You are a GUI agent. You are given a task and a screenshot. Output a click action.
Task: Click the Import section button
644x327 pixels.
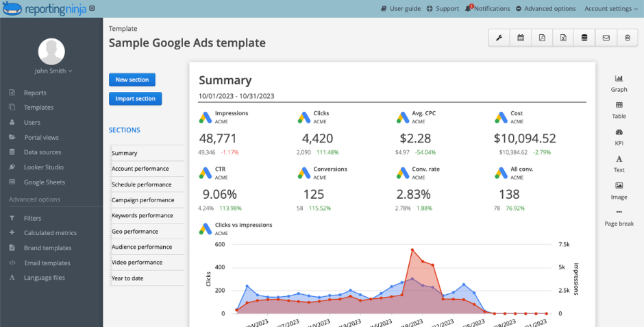(135, 99)
